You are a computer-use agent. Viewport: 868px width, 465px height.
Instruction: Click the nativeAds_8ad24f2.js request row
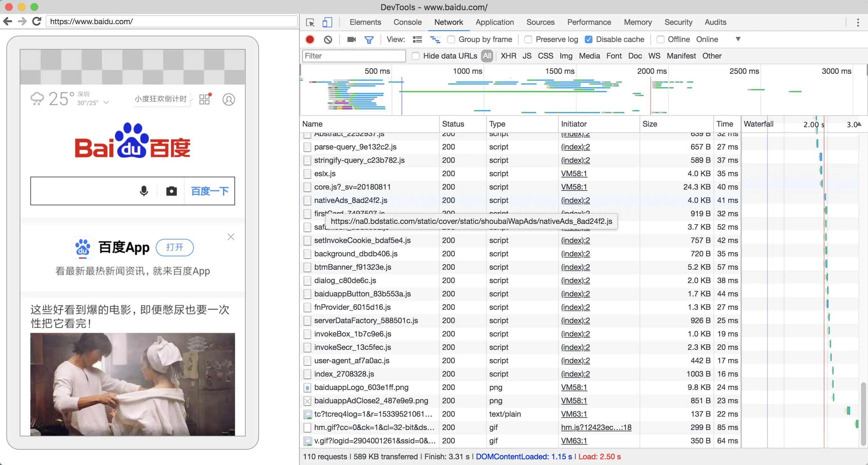click(x=351, y=200)
